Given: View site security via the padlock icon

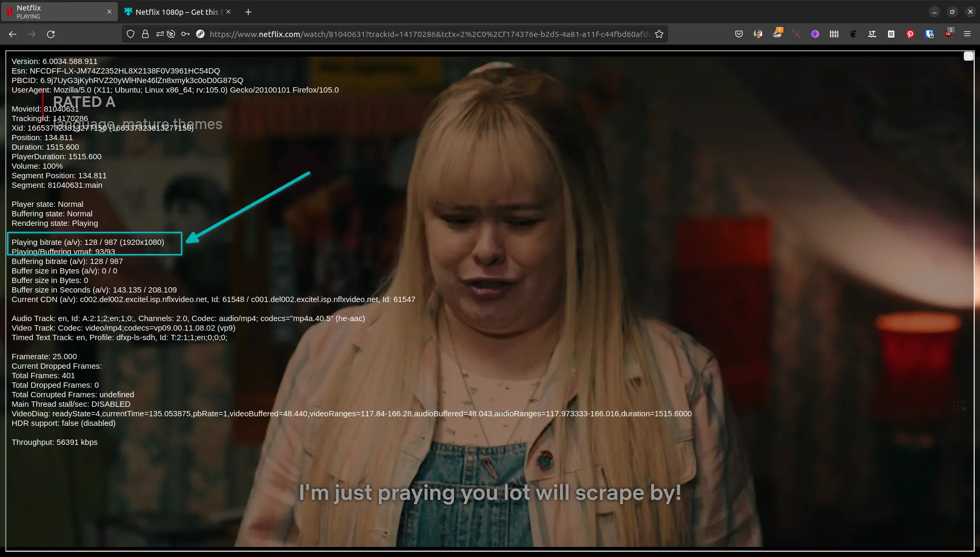Looking at the screenshot, I should point(145,34).
